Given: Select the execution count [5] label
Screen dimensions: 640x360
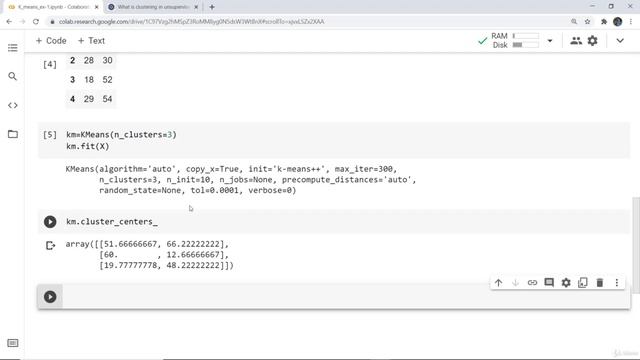Looking at the screenshot, I should pos(50,135).
